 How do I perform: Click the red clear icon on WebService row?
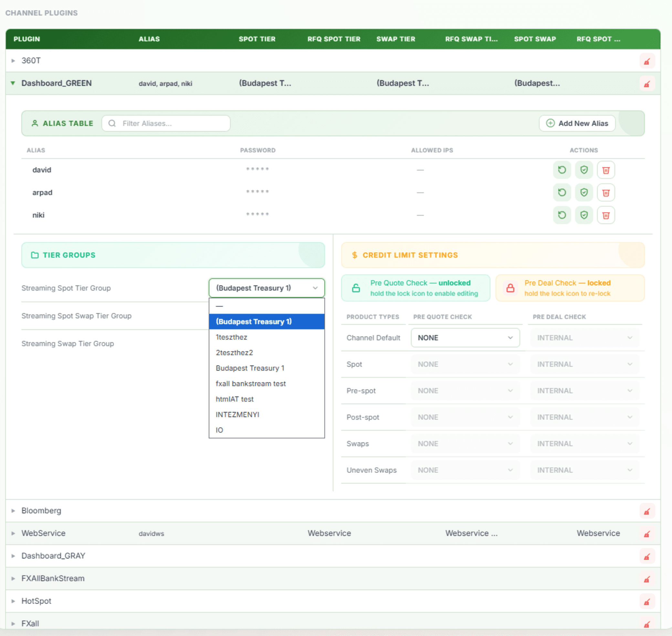coord(647,534)
